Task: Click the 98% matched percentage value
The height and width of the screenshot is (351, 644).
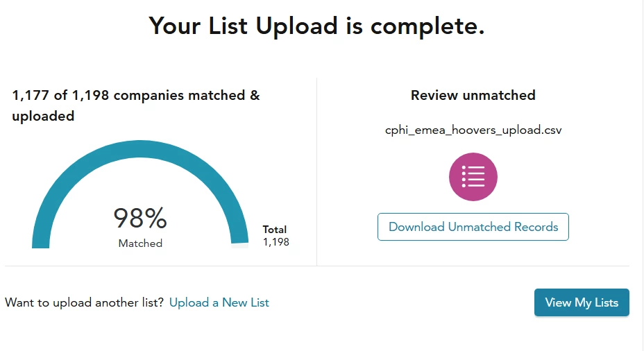Action: tap(140, 218)
